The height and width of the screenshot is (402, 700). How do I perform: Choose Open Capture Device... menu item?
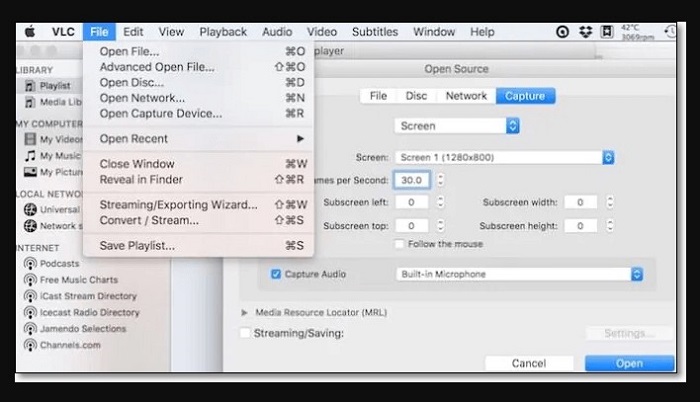(198, 114)
